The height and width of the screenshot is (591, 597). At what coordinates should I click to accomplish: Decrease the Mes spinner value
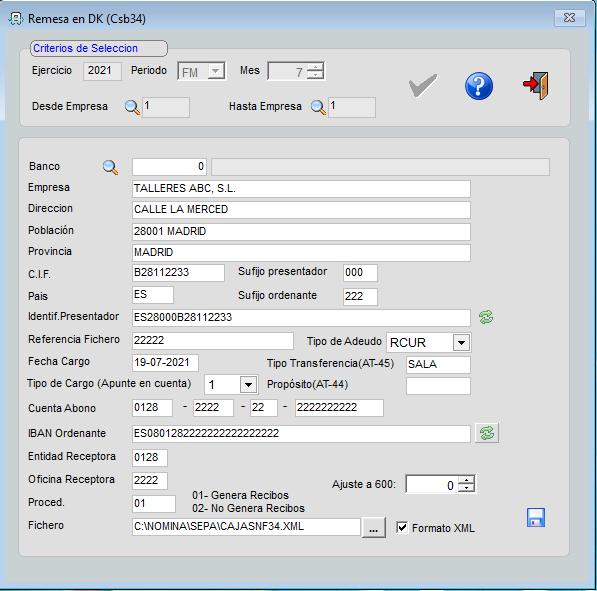[315, 75]
